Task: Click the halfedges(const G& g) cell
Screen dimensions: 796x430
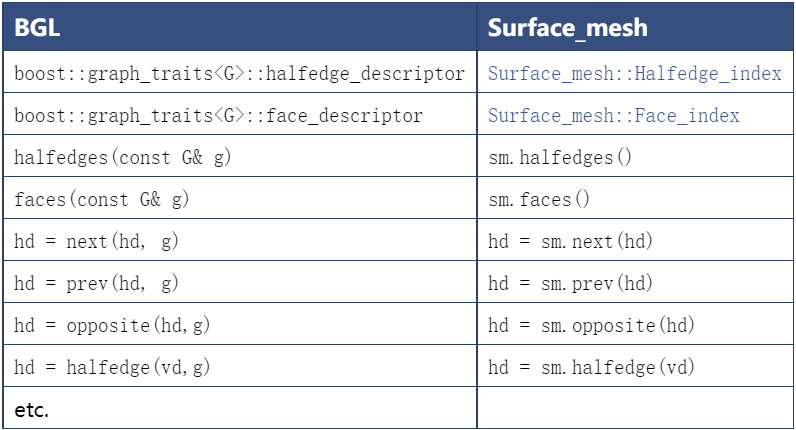Action: tap(240, 156)
